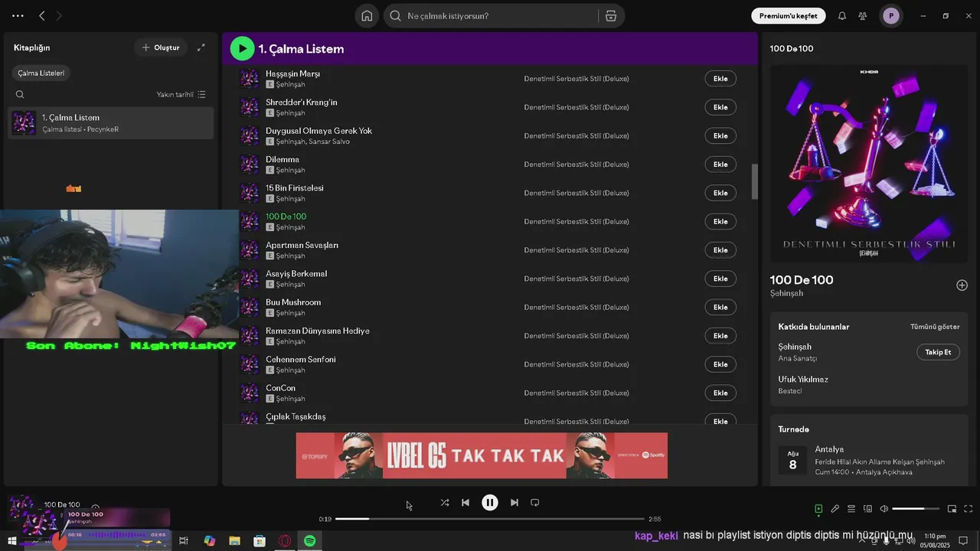Viewport: 980px width, 551px height.
Task: Click Tümünü göster link
Action: [x=935, y=327]
